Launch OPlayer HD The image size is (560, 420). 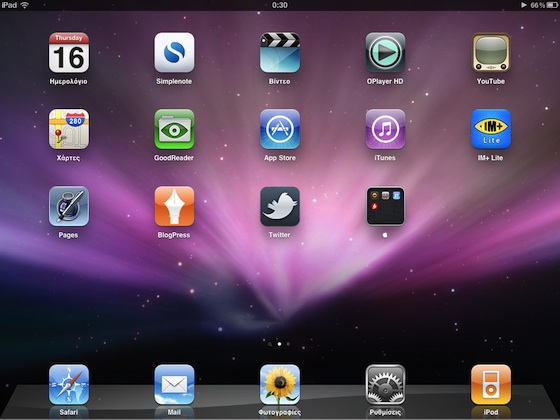[x=385, y=52]
